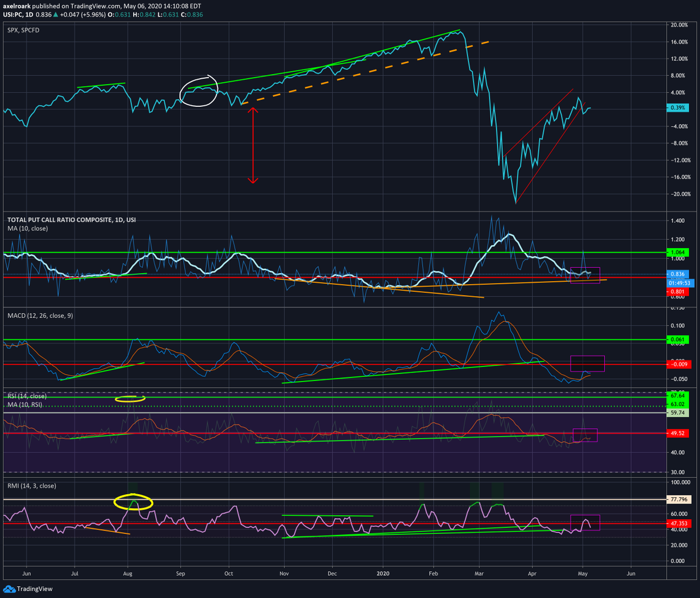The height and width of the screenshot is (598, 700).
Task: Click the RSI (14, close) indicator label
Action: (x=27, y=396)
